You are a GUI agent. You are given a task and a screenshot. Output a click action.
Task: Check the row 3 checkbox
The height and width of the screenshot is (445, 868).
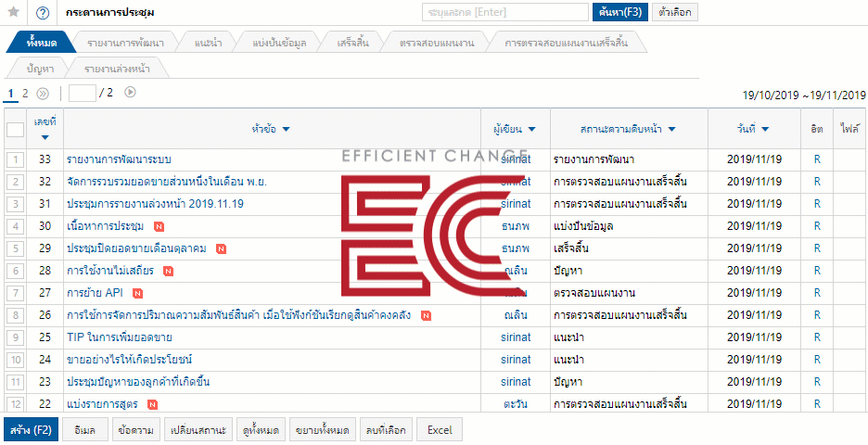coord(16,204)
